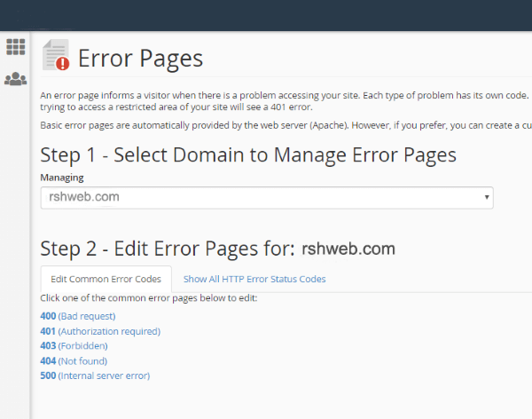Viewport: 532px width, 419px height.
Task: Click the Error Pages document icon
Action: point(56,55)
